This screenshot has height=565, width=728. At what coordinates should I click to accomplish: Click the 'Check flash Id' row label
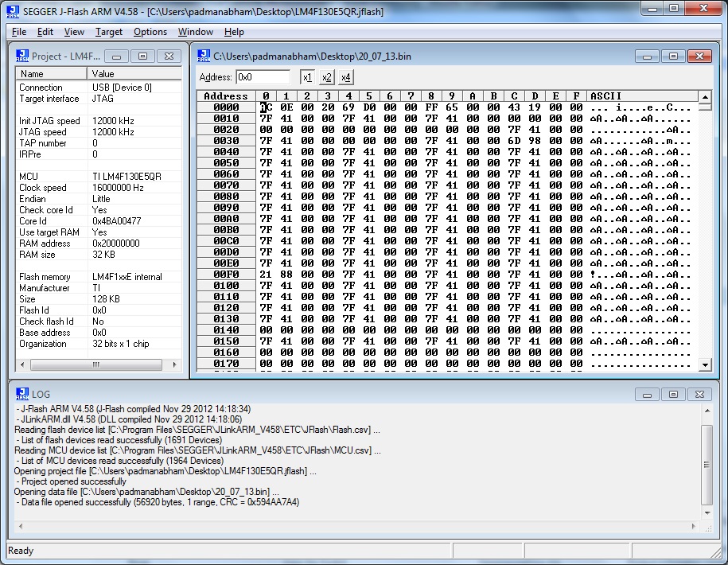46,321
